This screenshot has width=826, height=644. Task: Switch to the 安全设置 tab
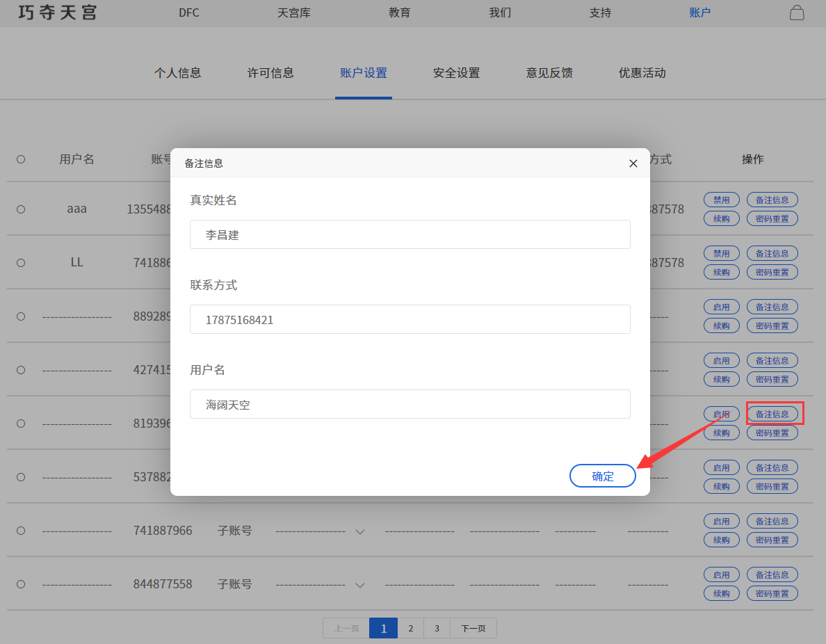pyautogui.click(x=456, y=73)
